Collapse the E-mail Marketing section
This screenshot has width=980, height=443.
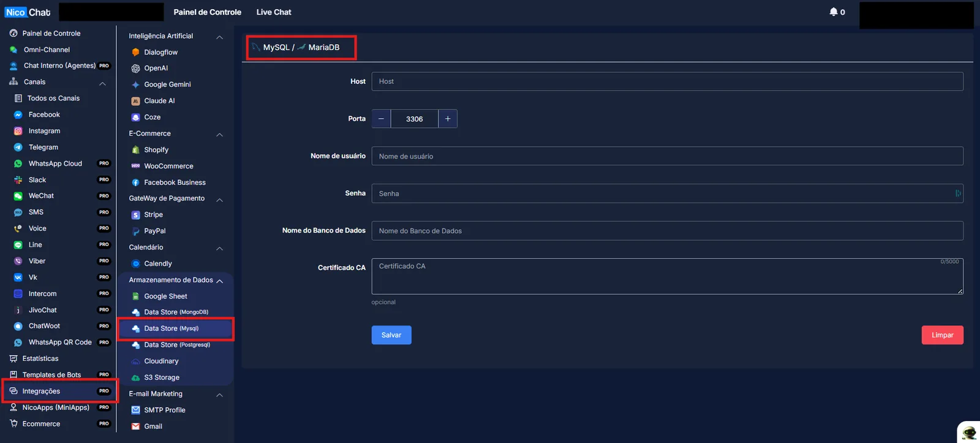pos(220,395)
